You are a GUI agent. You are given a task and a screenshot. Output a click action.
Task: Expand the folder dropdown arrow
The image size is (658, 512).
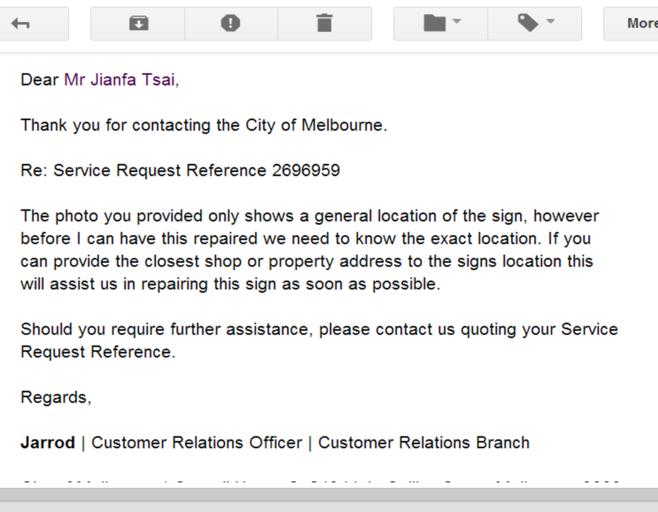pyautogui.click(x=457, y=22)
